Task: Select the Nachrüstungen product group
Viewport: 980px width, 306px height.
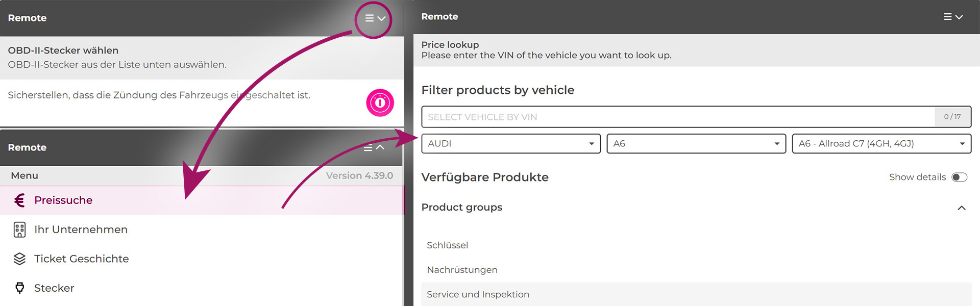Action: (x=462, y=270)
